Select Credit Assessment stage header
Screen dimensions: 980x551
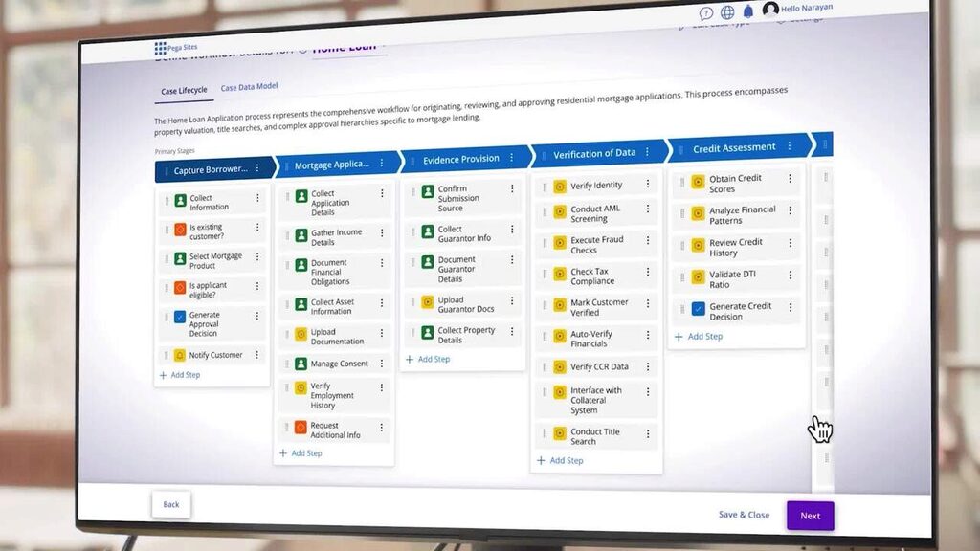(740, 147)
